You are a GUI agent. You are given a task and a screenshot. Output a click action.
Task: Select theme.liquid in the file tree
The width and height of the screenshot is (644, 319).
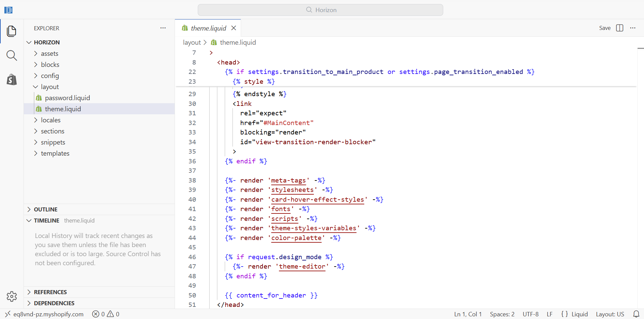pyautogui.click(x=99, y=109)
